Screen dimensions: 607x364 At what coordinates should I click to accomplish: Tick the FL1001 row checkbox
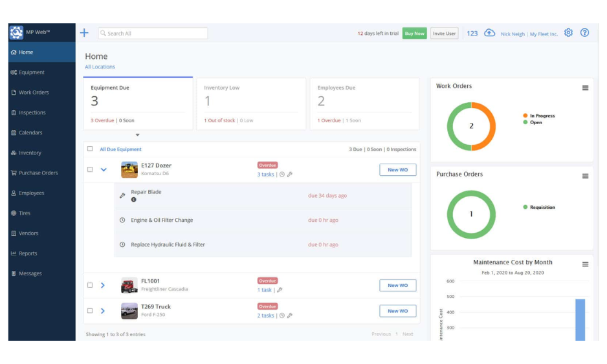90,285
